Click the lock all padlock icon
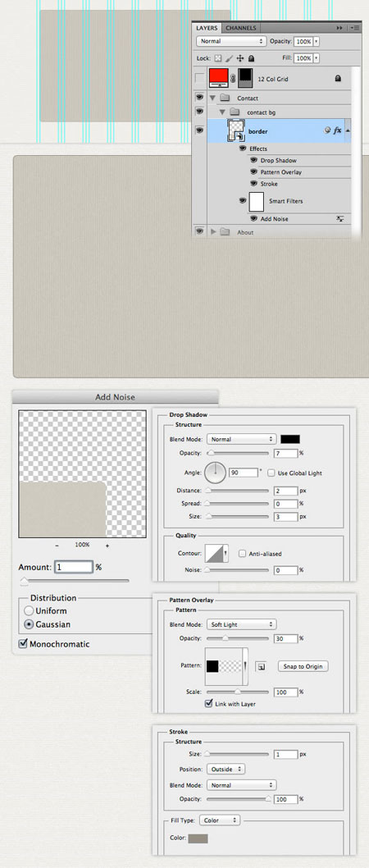The height and width of the screenshot is (868, 369). (x=251, y=58)
